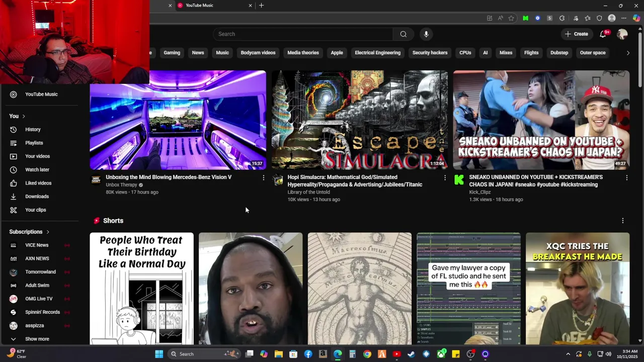
Task: Click the Unbox Therapy channel avatar
Action: tap(96, 180)
